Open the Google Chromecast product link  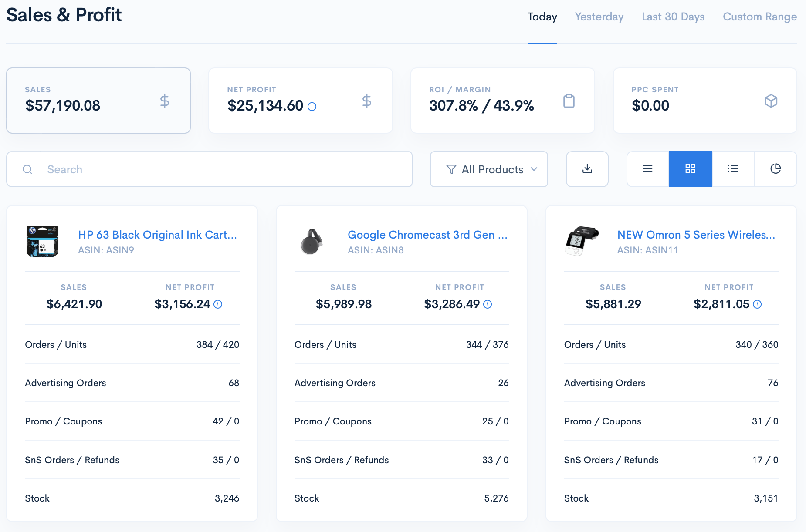click(x=427, y=235)
